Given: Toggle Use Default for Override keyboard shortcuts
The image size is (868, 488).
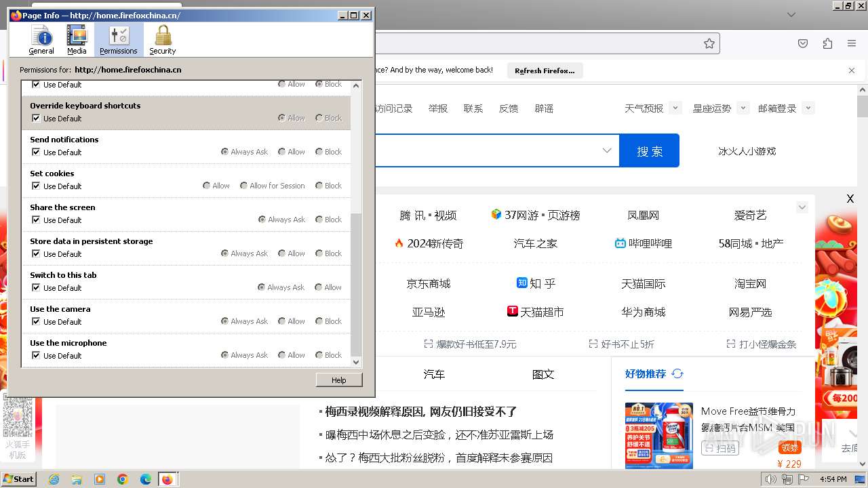Looking at the screenshot, I should 36,118.
